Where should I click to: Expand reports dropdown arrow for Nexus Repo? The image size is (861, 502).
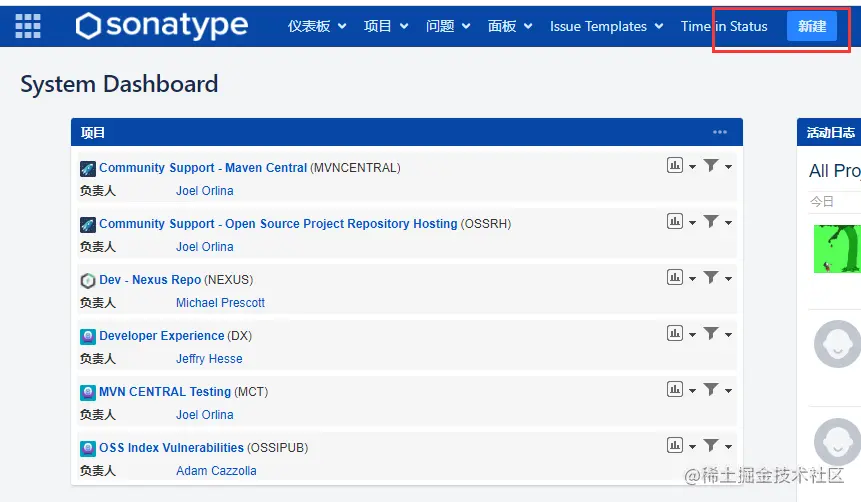coord(692,279)
